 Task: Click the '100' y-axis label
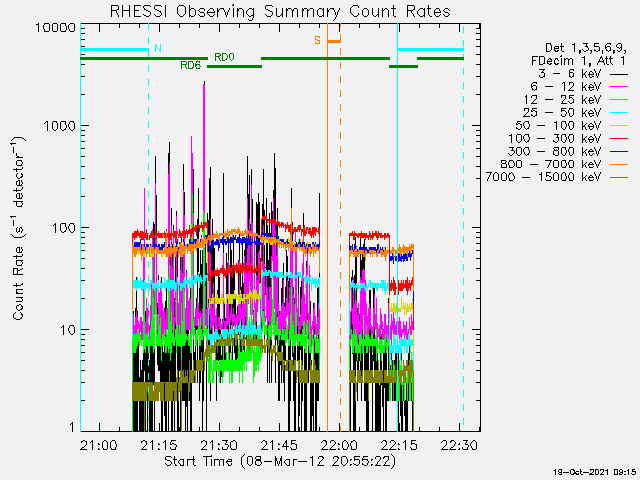click(x=64, y=228)
